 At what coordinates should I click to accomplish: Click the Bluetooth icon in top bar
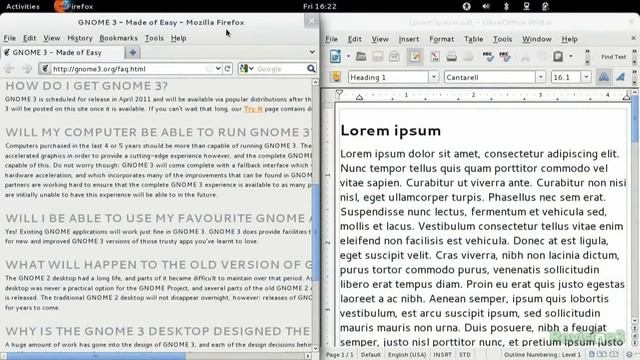506,6
